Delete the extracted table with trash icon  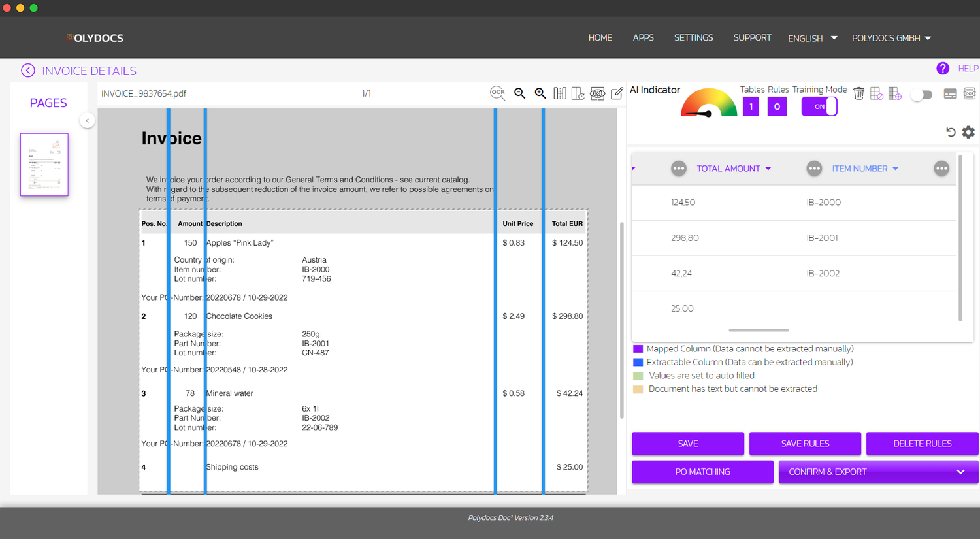point(858,93)
